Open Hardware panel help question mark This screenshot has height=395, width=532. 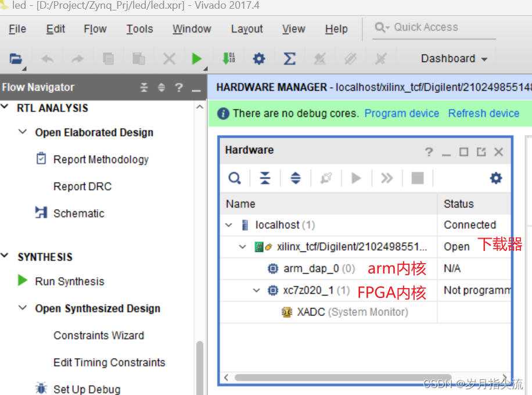pyautogui.click(x=429, y=152)
